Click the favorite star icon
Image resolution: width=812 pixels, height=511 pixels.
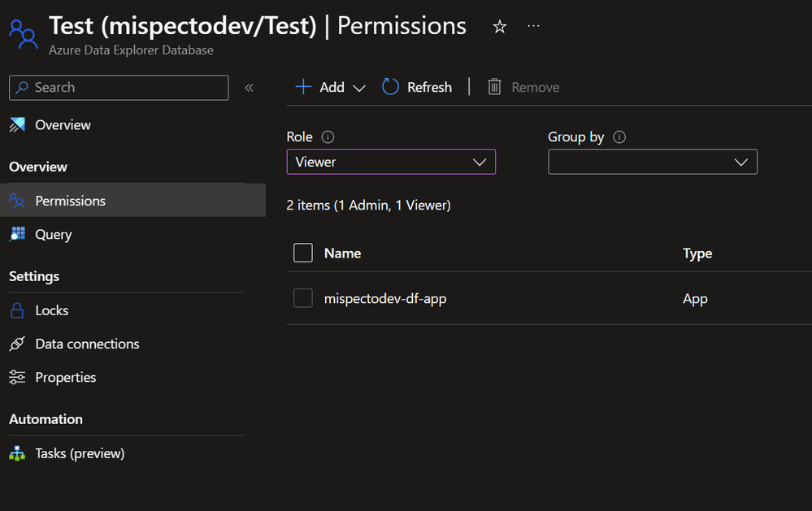(x=500, y=27)
